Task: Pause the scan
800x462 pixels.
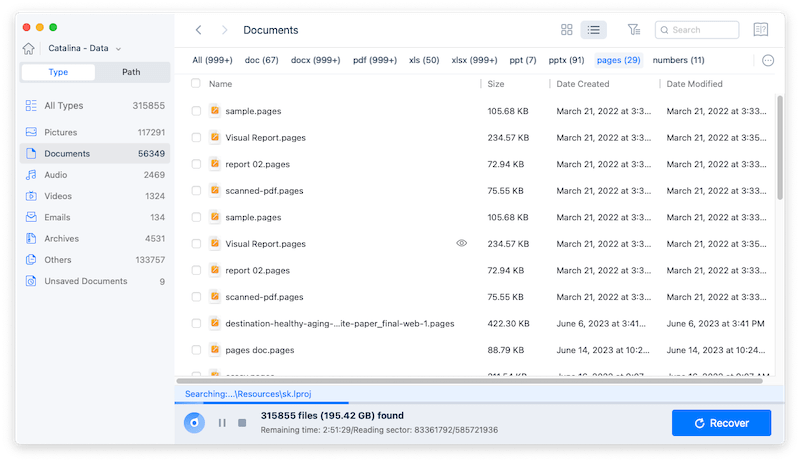Action: 222,423
